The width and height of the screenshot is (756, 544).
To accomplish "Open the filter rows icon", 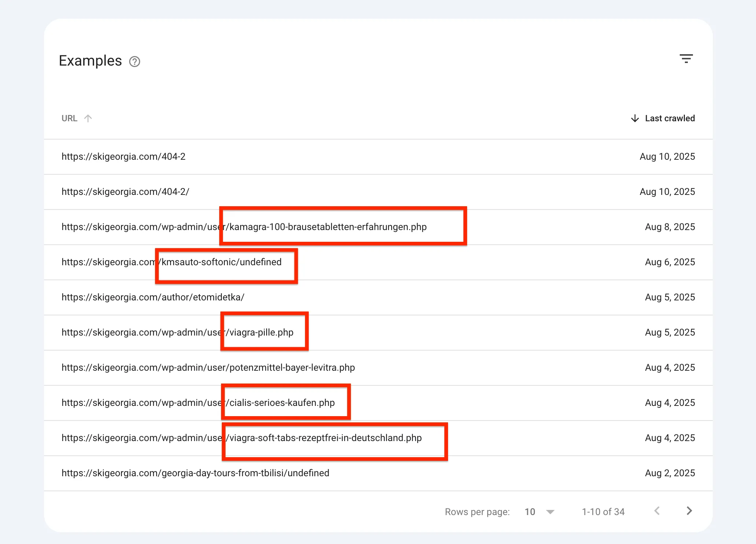I will click(x=686, y=59).
